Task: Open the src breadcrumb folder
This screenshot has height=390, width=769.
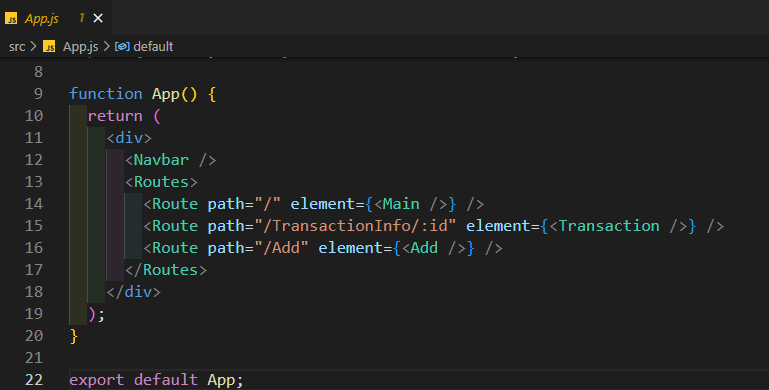Action: pos(17,47)
